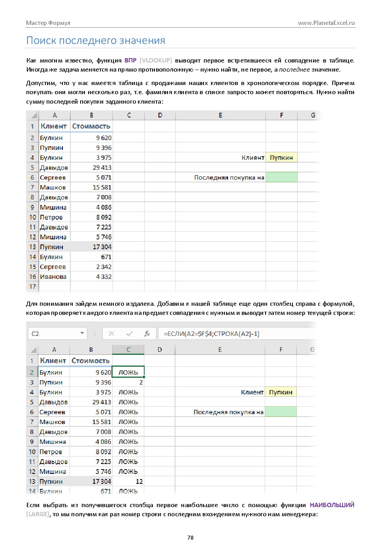This screenshot has height=555, width=392.
Task: Click the fx insert function icon
Action: [x=147, y=333]
